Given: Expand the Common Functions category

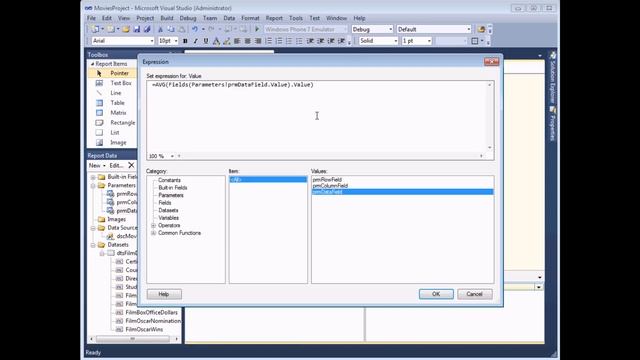Looking at the screenshot, I should pyautogui.click(x=153, y=233).
